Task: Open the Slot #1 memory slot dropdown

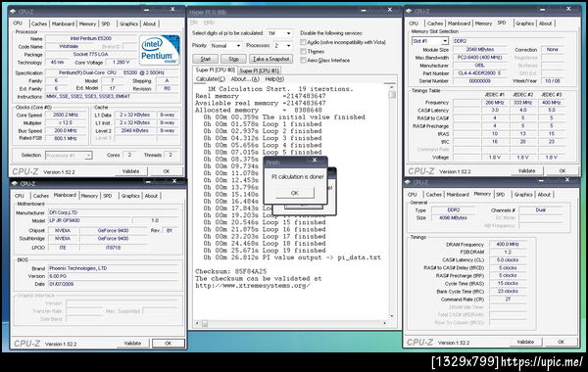Action: coord(430,41)
